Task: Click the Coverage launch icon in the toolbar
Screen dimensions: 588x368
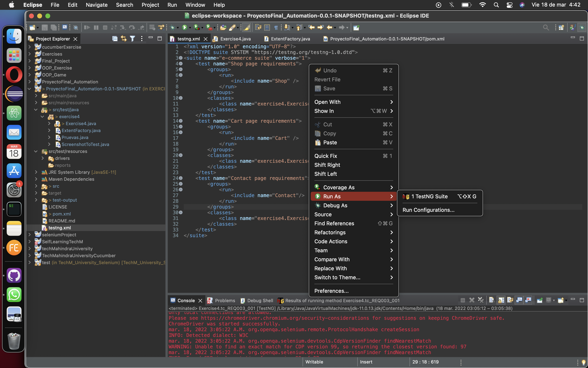Action: click(197, 28)
